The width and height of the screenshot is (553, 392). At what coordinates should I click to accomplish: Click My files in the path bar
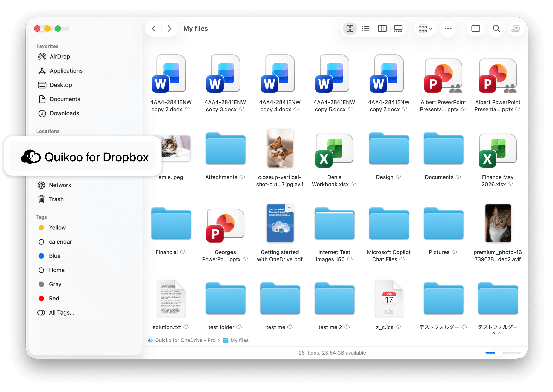tap(236, 341)
